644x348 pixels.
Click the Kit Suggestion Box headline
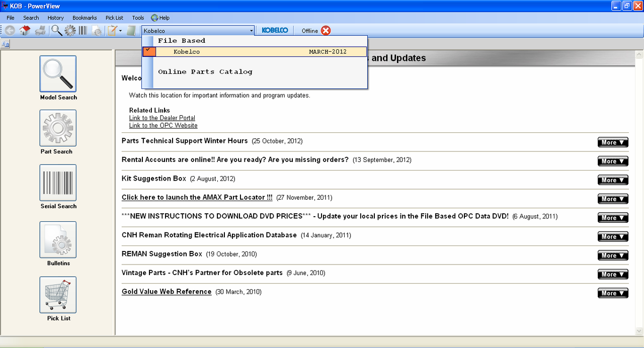point(154,179)
